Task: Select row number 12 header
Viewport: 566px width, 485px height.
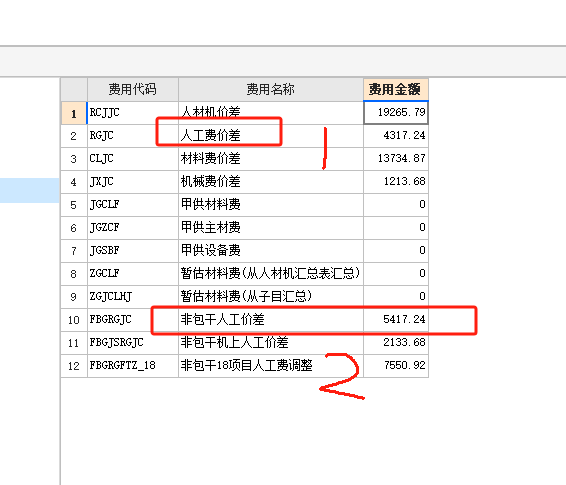Action: click(x=74, y=366)
